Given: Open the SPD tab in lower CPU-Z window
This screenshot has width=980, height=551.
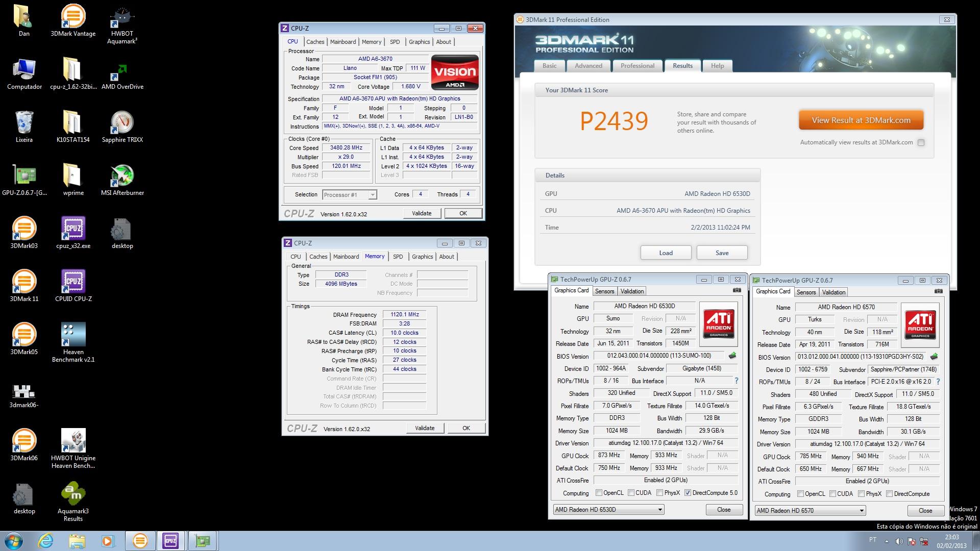Looking at the screenshot, I should pos(398,257).
